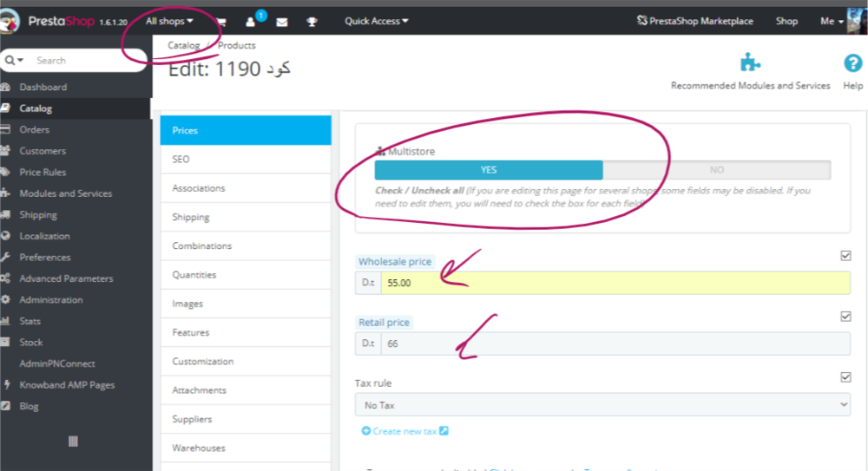Select the Images tab

coord(246,304)
